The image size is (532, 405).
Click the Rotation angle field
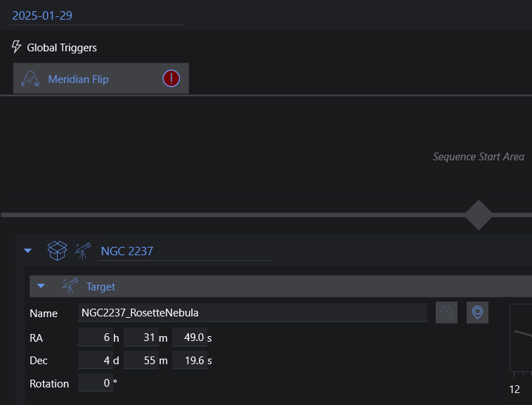(x=96, y=383)
